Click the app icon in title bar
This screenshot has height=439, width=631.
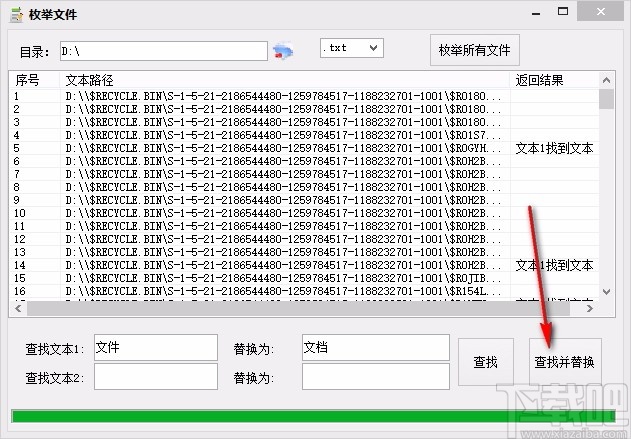click(x=16, y=14)
